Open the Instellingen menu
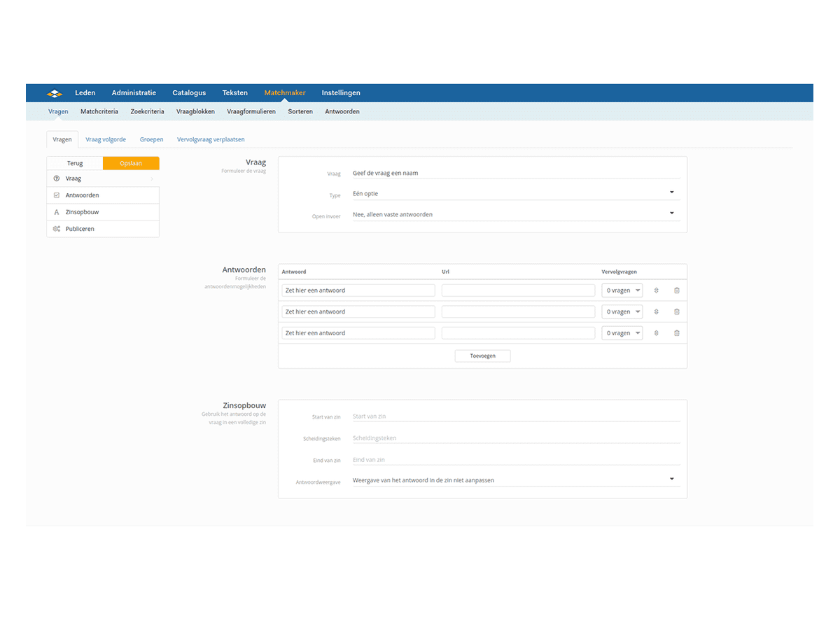The image size is (840, 630). pos(341,93)
